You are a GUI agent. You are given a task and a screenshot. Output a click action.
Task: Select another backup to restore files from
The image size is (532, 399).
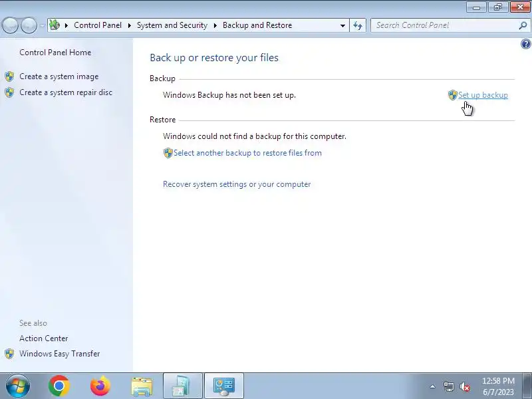(x=247, y=153)
